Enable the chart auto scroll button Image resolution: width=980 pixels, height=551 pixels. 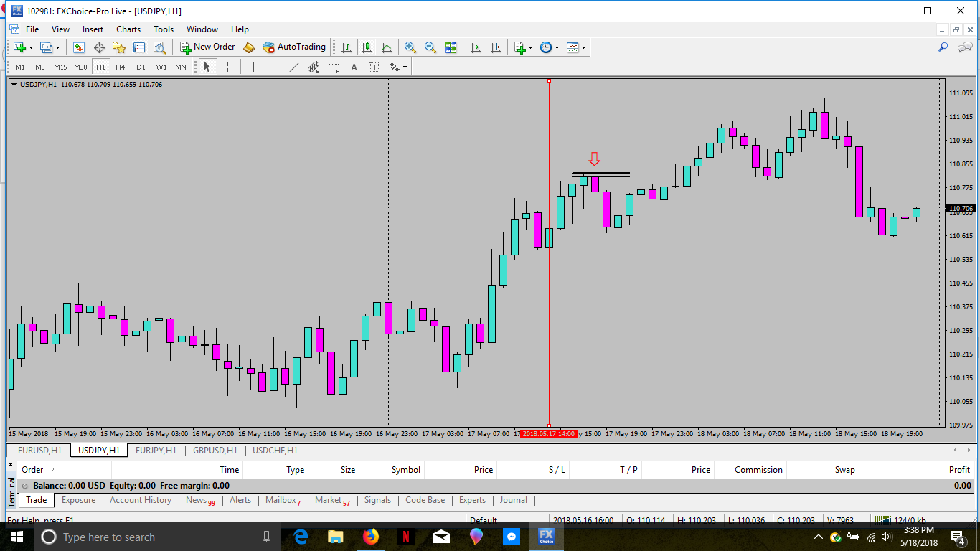pyautogui.click(x=475, y=47)
